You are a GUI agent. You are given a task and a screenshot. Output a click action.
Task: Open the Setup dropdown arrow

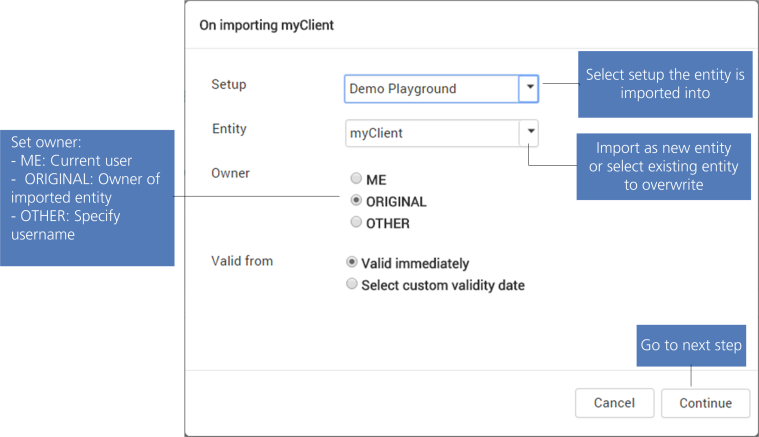(530, 88)
